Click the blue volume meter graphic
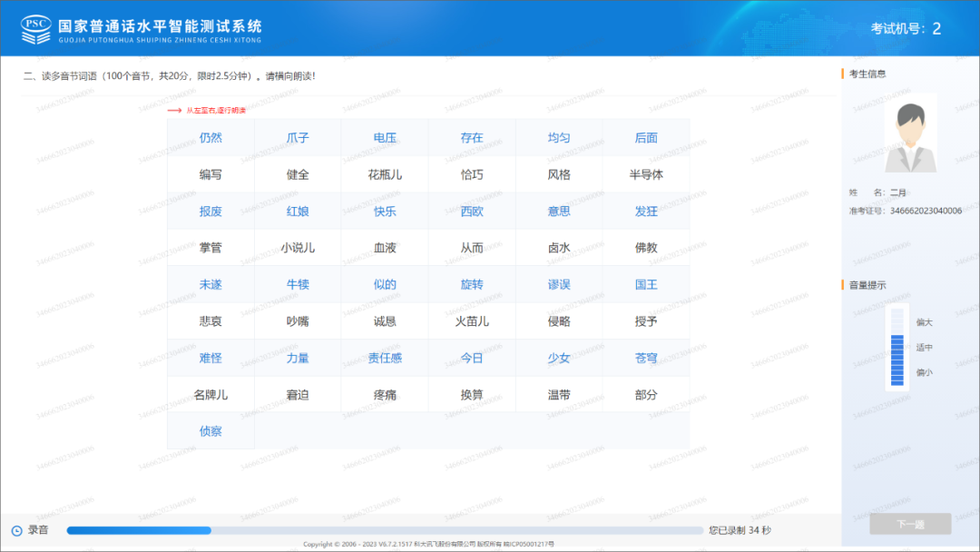The image size is (980, 552). (x=897, y=350)
